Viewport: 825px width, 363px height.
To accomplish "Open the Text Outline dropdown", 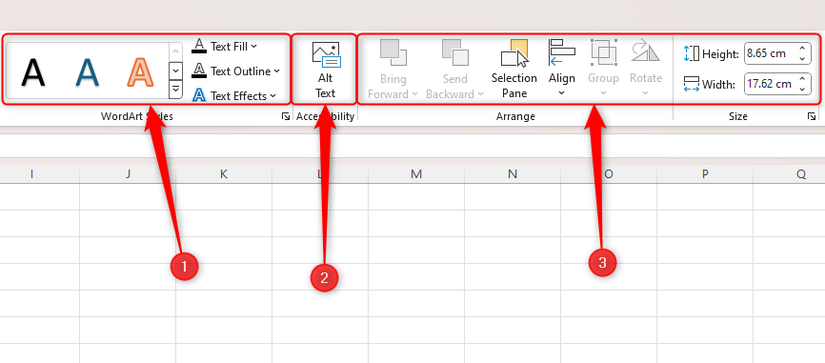I will (235, 71).
